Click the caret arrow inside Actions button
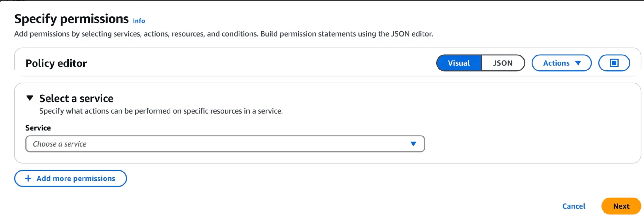644x220 pixels. tap(578, 63)
